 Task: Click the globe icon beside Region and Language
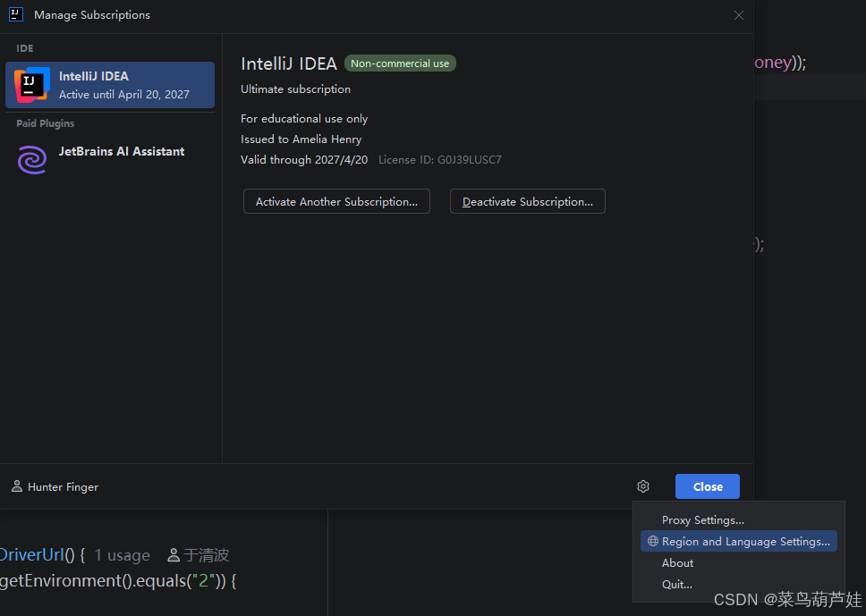pos(653,541)
